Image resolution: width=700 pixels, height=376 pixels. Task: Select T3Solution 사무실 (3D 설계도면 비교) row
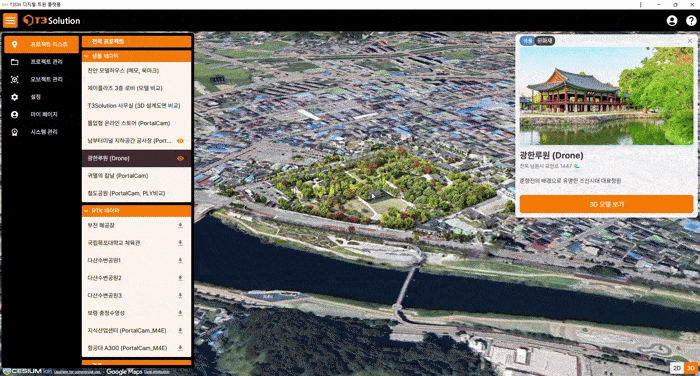pyautogui.click(x=137, y=106)
